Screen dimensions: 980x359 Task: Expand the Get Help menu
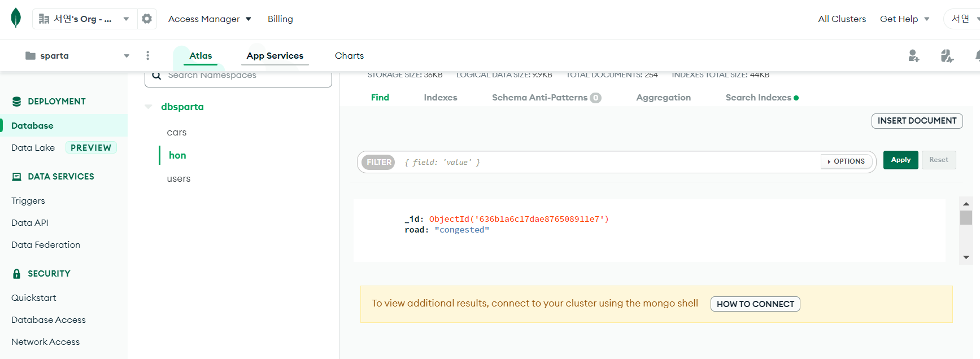(904, 19)
